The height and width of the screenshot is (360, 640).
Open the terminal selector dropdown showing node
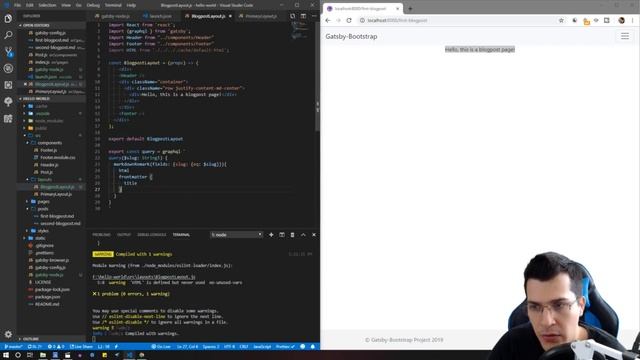(x=236, y=235)
